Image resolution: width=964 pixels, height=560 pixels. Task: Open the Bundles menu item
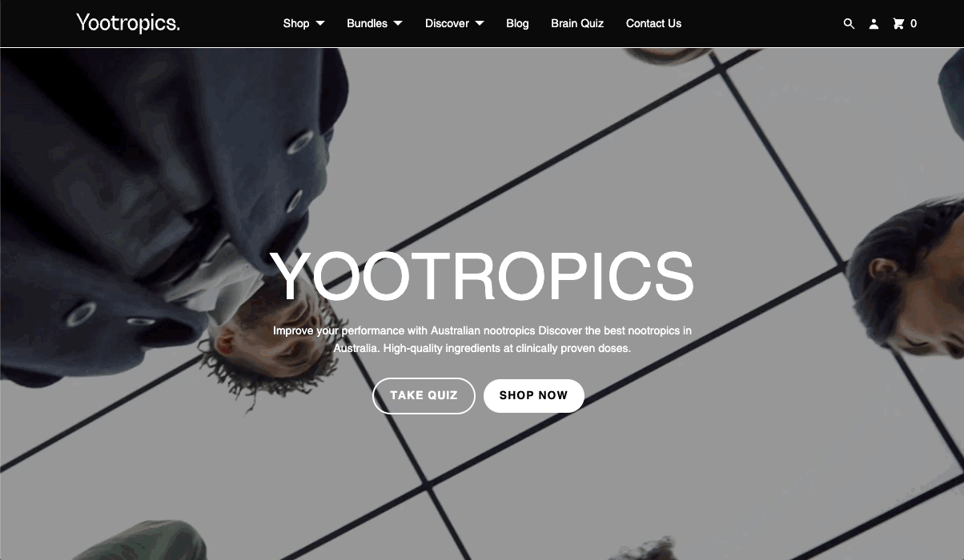367,23
